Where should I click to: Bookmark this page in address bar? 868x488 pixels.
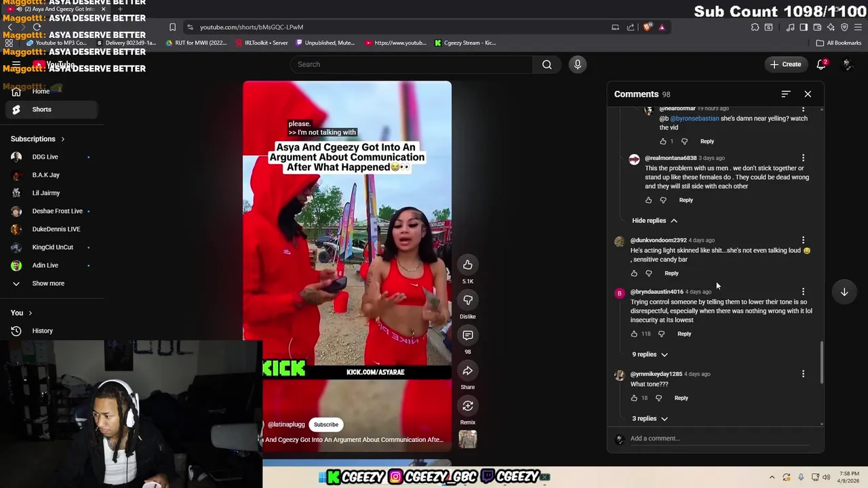172,27
